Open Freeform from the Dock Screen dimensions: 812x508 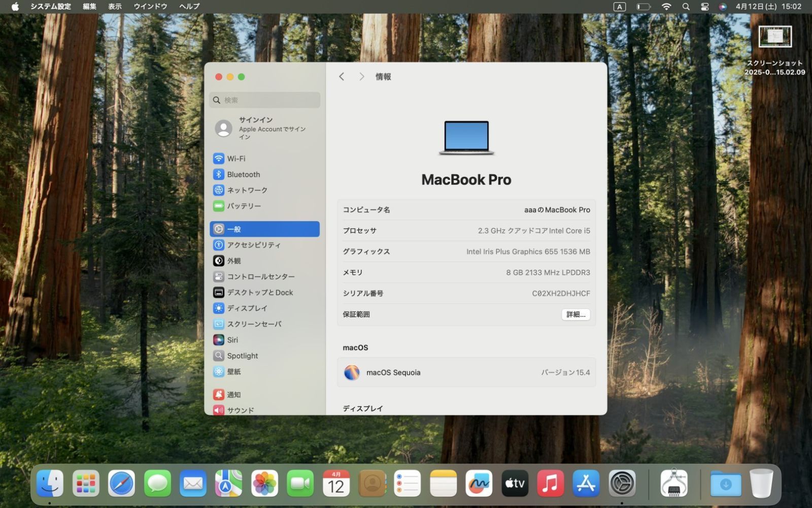[x=479, y=483]
